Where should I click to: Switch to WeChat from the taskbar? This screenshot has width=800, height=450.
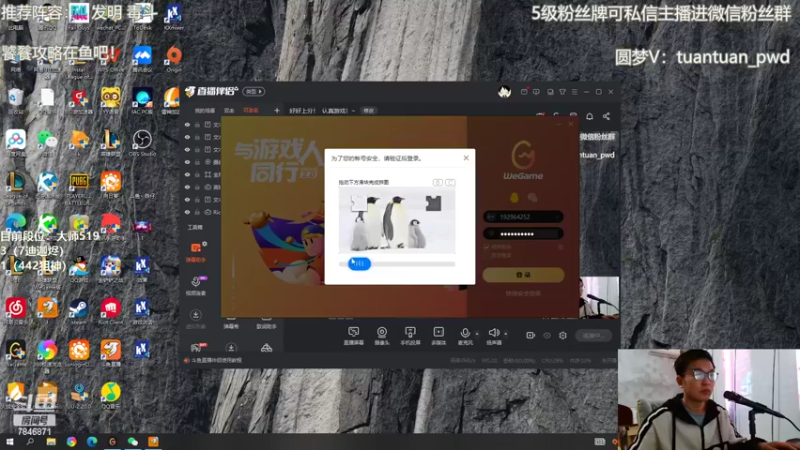click(x=133, y=442)
